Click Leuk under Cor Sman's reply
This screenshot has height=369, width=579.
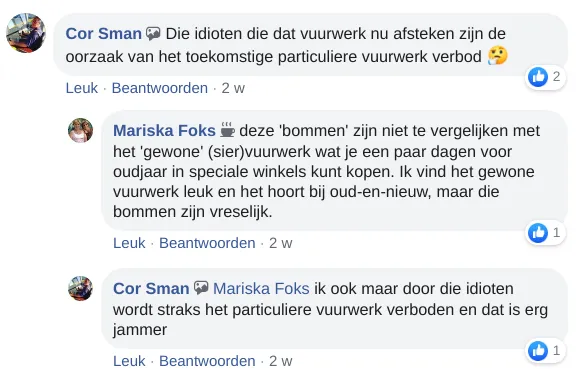pyautogui.click(x=129, y=361)
